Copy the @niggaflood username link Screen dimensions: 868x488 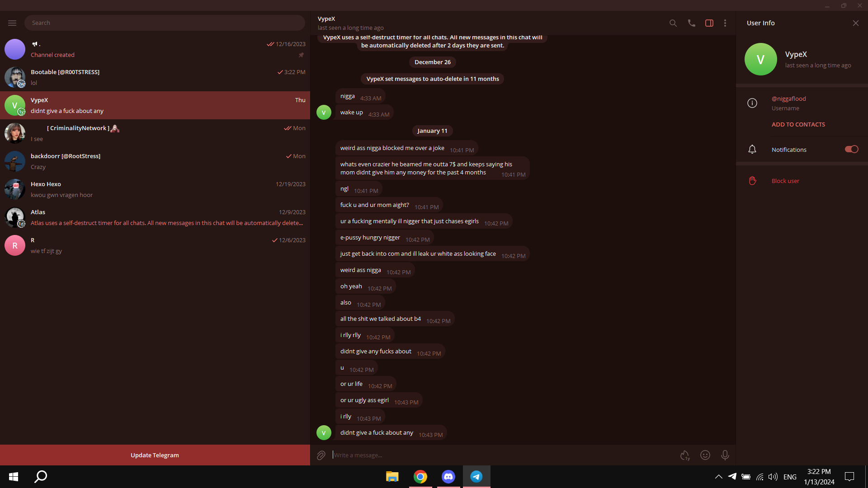coord(788,99)
